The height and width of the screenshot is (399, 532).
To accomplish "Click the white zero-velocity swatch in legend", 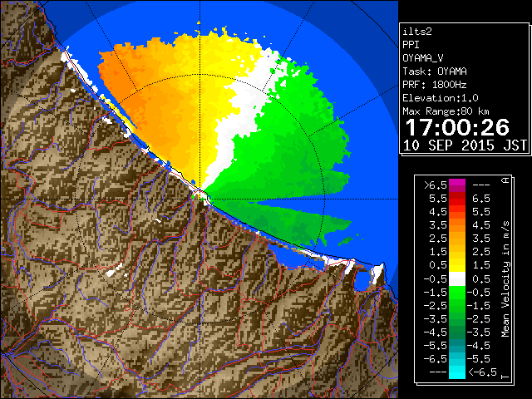I will coord(457,279).
